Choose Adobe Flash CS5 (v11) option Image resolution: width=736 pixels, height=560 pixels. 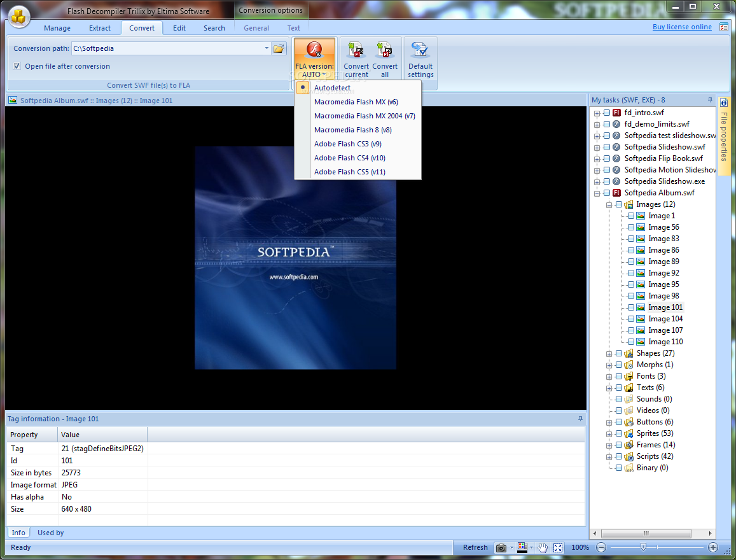(358, 172)
